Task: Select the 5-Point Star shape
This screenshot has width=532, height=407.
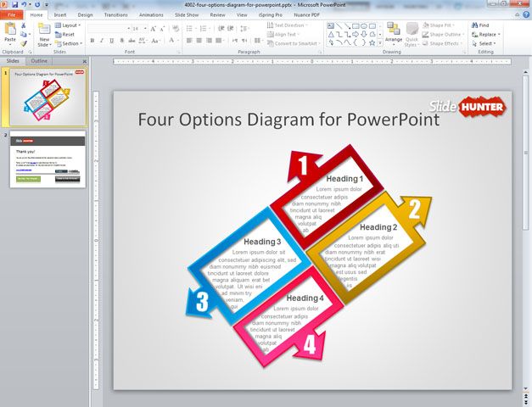Action: [372, 42]
